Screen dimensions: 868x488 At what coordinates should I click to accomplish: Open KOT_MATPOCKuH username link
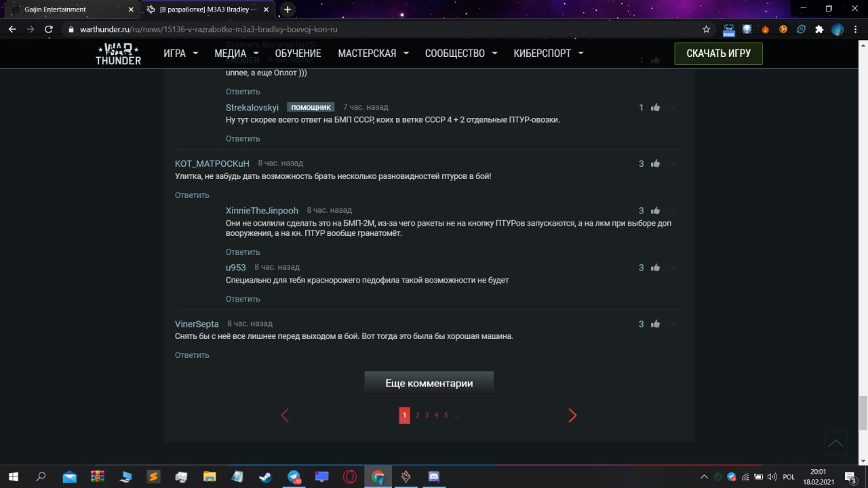click(212, 163)
